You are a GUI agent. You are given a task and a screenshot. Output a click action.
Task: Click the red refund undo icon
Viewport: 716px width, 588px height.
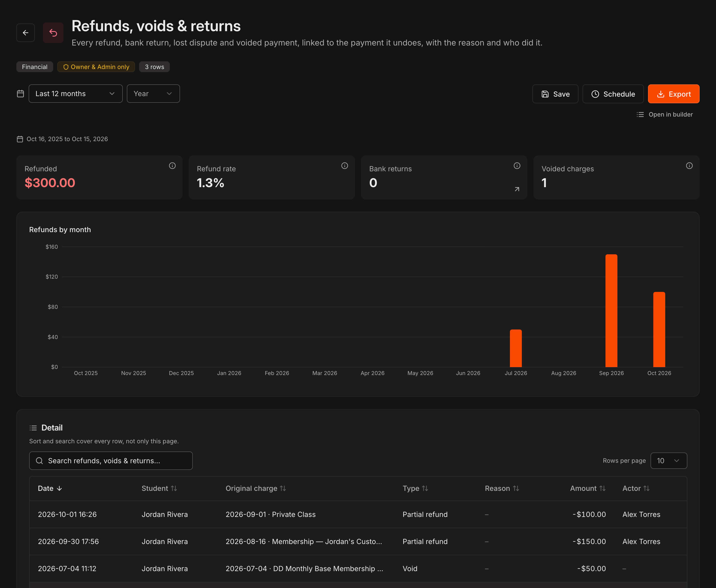pyautogui.click(x=53, y=33)
